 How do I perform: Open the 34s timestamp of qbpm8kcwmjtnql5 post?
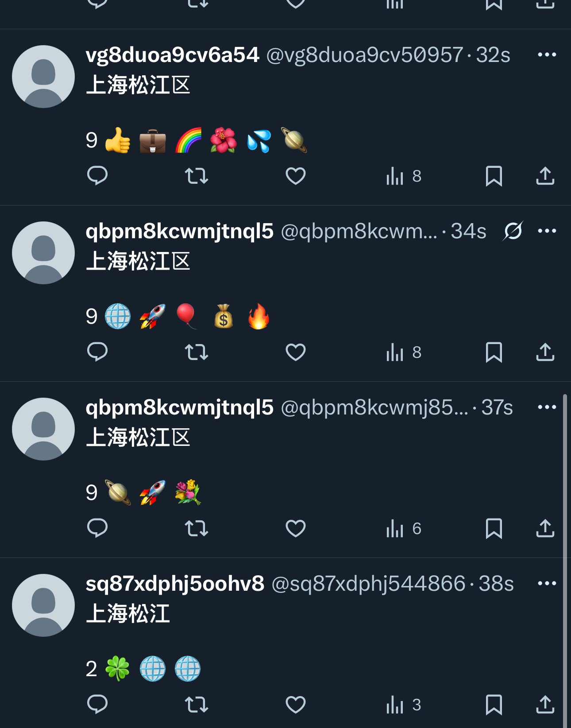point(468,231)
